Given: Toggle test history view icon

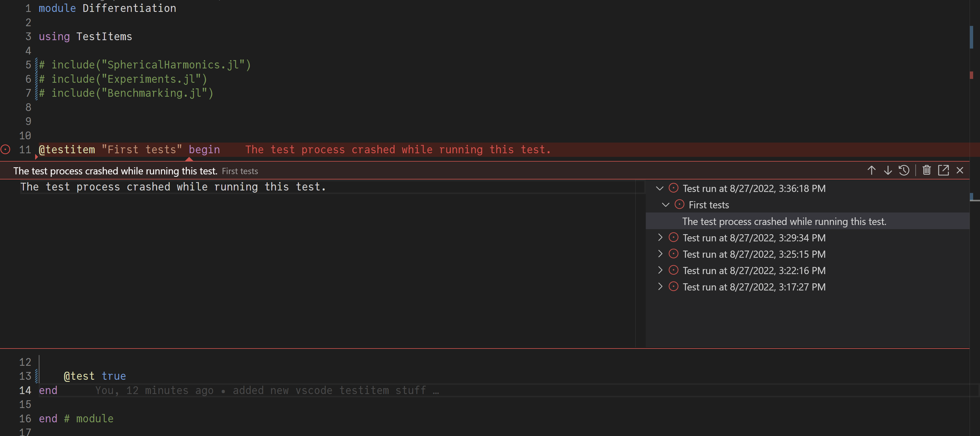Looking at the screenshot, I should click(904, 170).
